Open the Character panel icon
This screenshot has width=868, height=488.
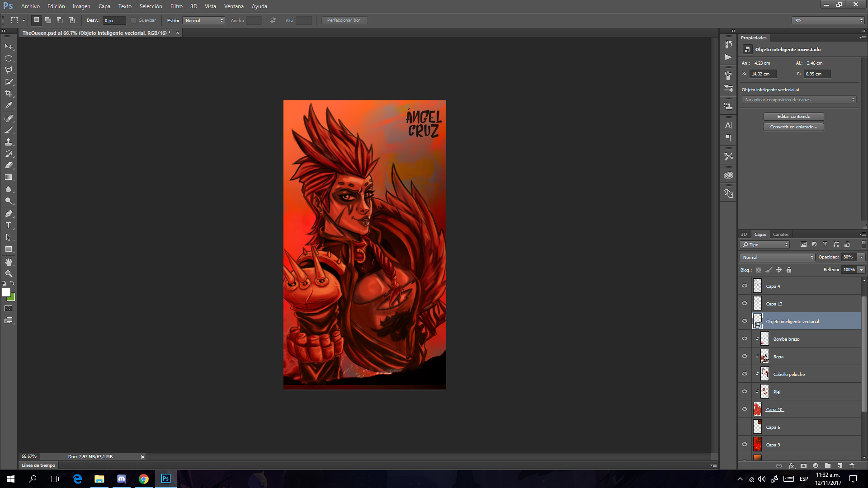click(x=728, y=126)
